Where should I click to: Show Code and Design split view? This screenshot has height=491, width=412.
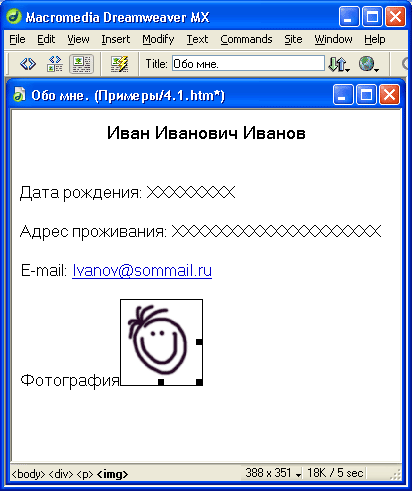click(x=55, y=63)
